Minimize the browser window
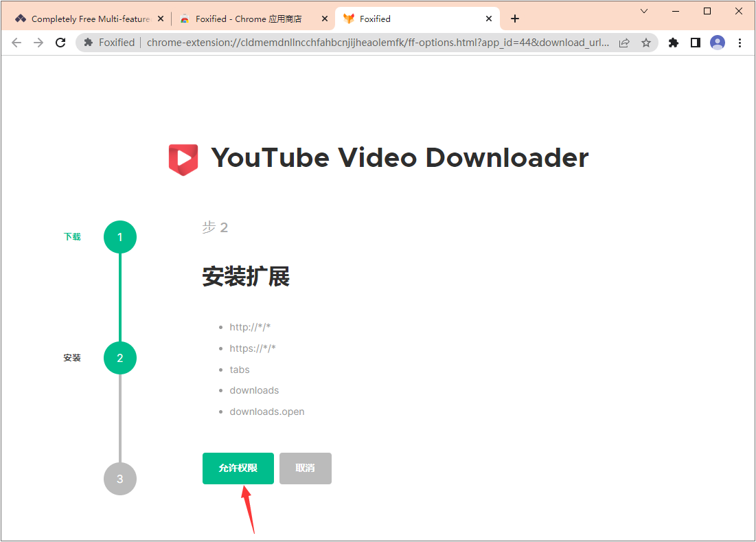 (676, 11)
